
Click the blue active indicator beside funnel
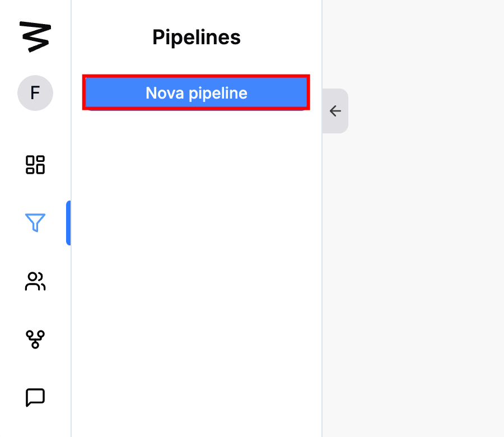68,222
